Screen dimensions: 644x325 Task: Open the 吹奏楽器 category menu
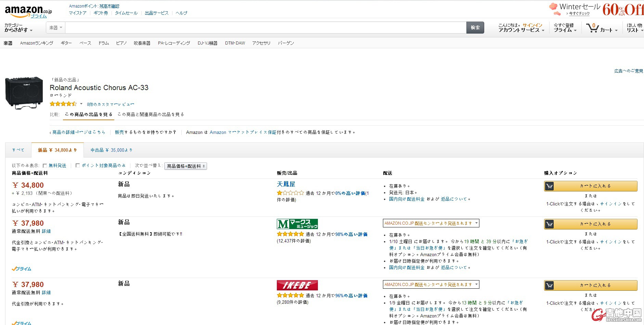pyautogui.click(x=142, y=43)
